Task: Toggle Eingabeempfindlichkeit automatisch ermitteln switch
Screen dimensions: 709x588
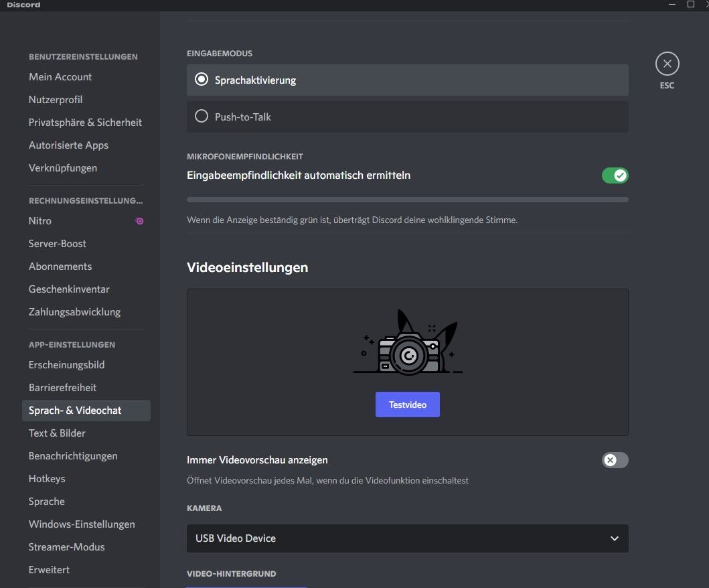Action: 615,175
